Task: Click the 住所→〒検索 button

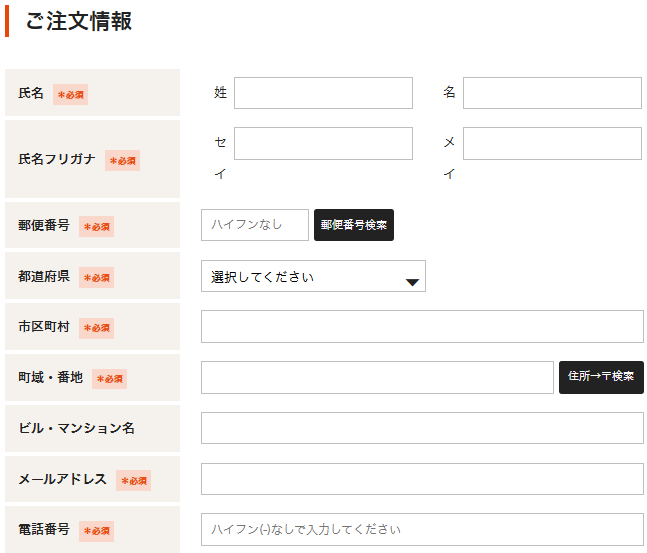Action: tap(601, 378)
